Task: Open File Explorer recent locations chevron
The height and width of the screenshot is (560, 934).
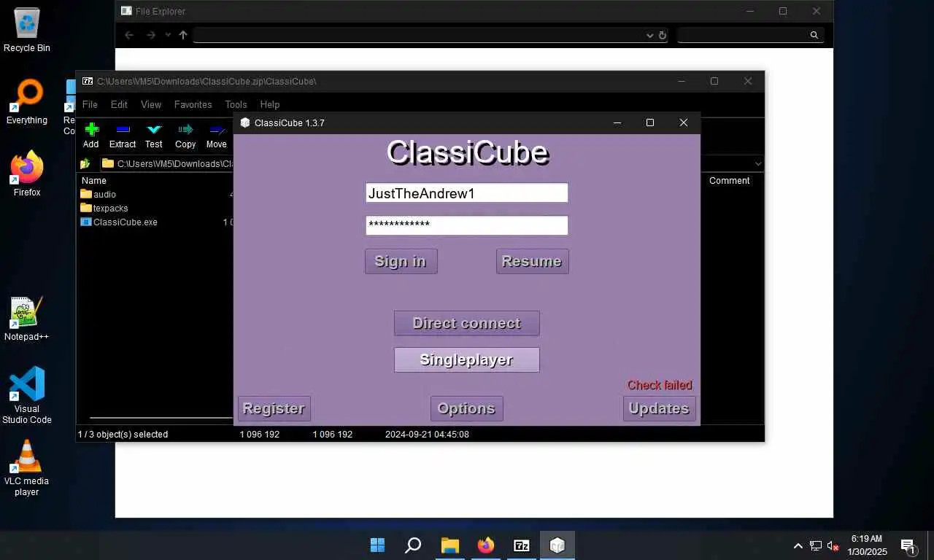Action: (168, 35)
